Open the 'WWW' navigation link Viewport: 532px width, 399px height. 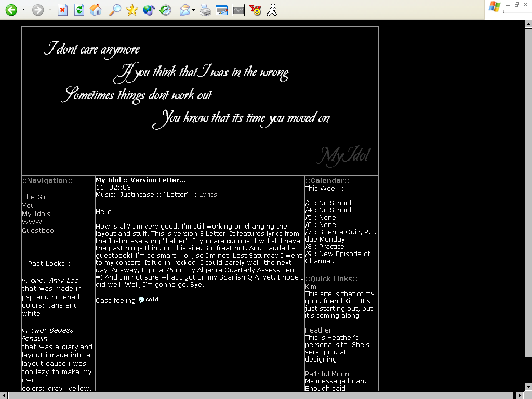pyautogui.click(x=32, y=222)
